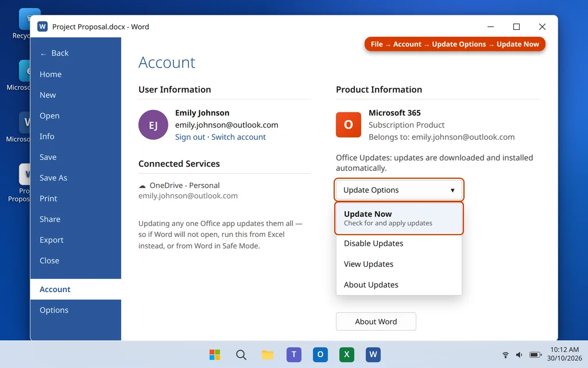Screen dimensions: 588x368
Task: Open Excel from the taskbar
Action: pyautogui.click(x=346, y=354)
